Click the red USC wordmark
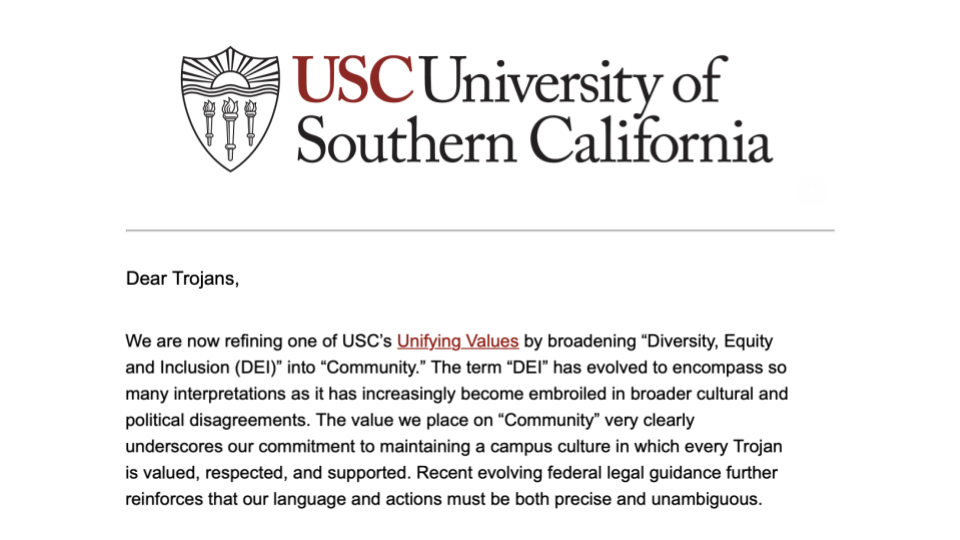 pyautogui.click(x=353, y=79)
